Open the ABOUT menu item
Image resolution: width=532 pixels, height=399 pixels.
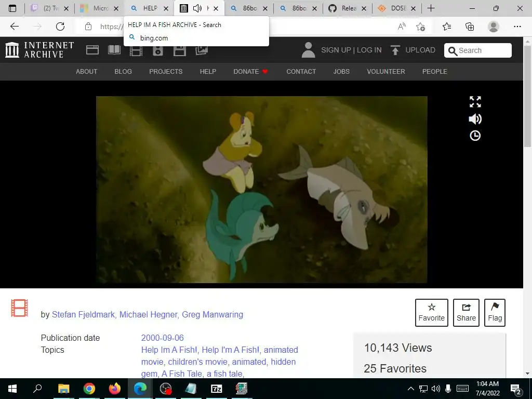[87, 72]
